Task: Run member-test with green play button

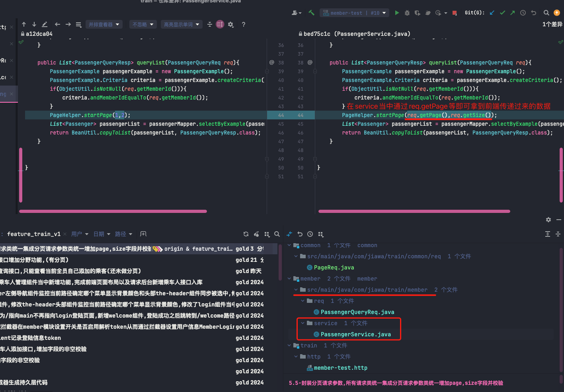Action: click(x=397, y=13)
